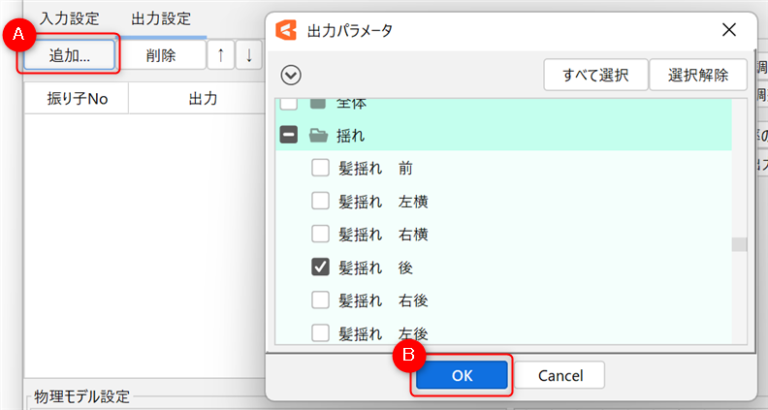
Task: Click the Live2D logo in dialog title
Action: 287,30
